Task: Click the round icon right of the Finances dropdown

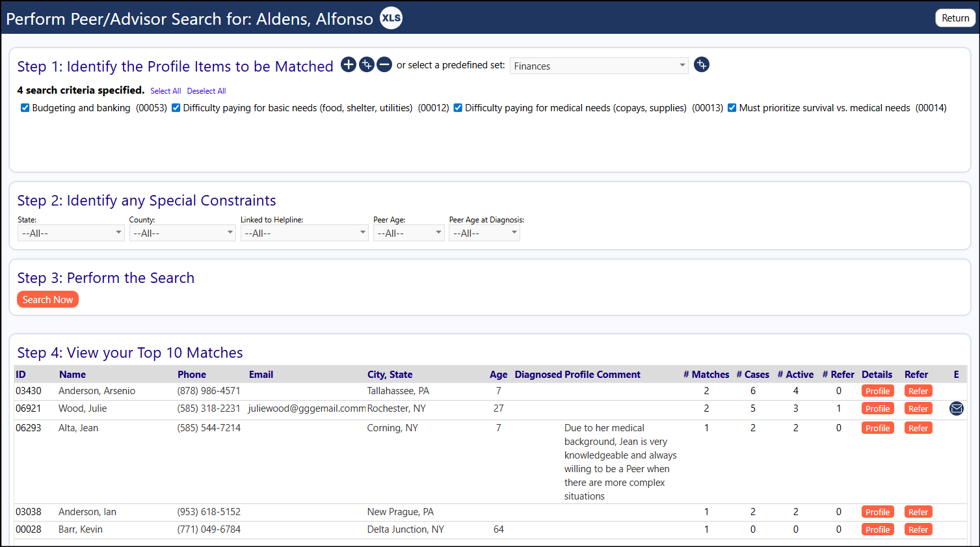Action: pyautogui.click(x=702, y=64)
